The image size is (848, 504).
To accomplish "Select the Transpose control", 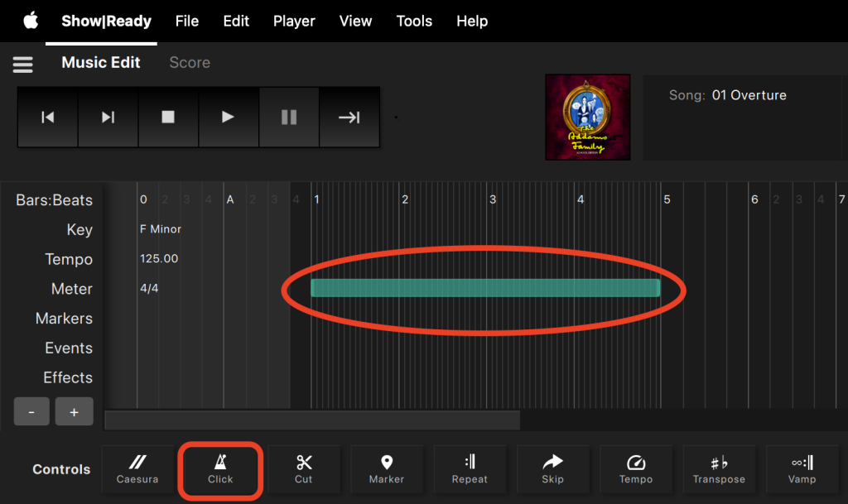I will (x=719, y=469).
